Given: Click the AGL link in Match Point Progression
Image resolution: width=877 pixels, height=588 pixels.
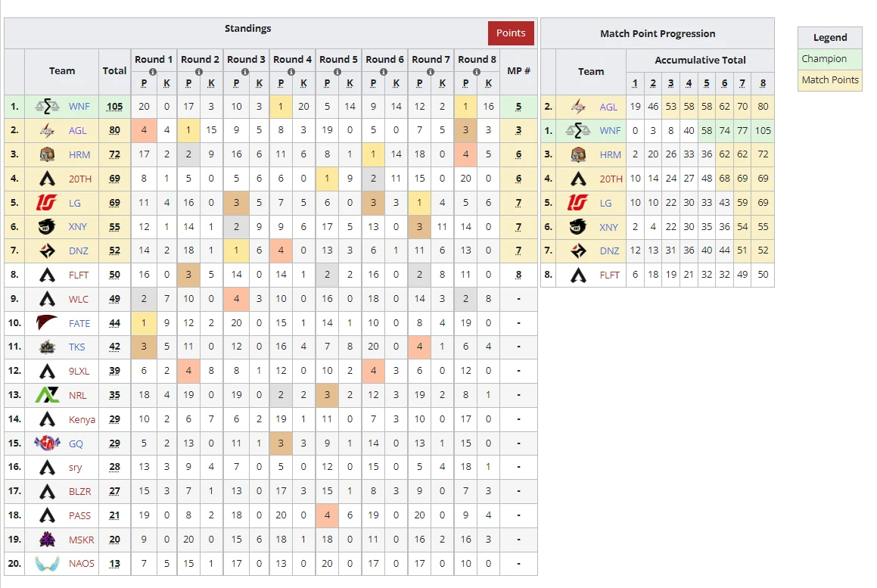Looking at the screenshot, I should pos(608,107).
